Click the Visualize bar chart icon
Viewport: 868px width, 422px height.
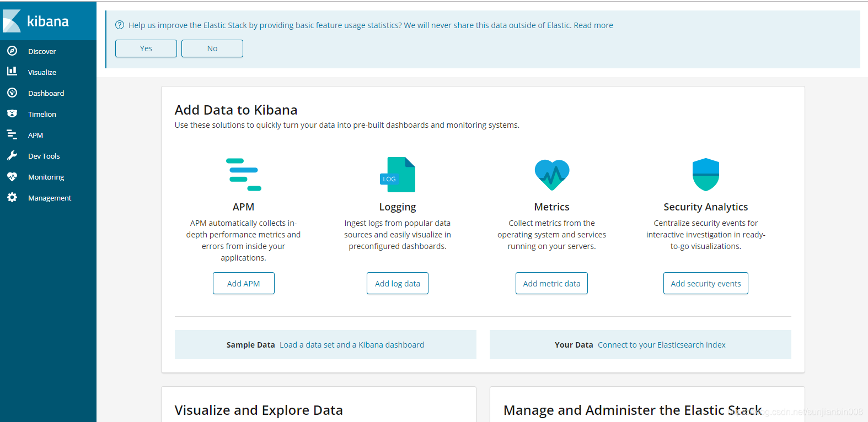(12, 71)
